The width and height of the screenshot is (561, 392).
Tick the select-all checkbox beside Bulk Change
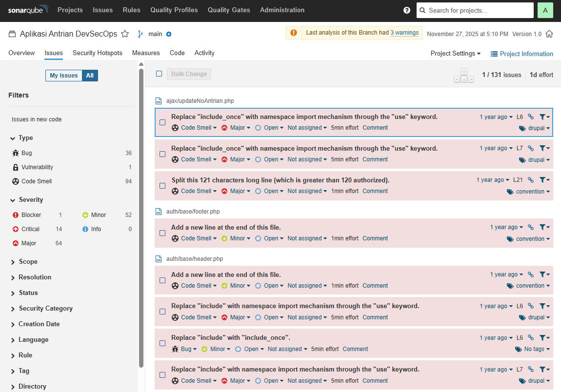coord(159,74)
